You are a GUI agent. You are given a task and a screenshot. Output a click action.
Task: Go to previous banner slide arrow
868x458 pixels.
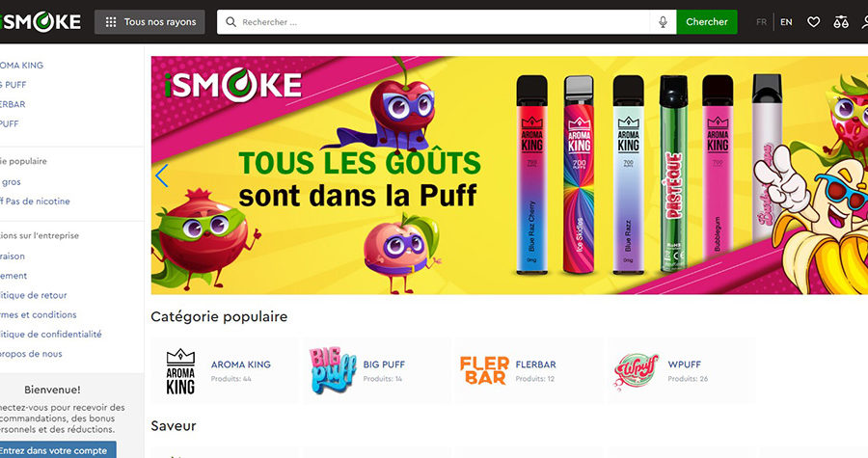(x=161, y=175)
